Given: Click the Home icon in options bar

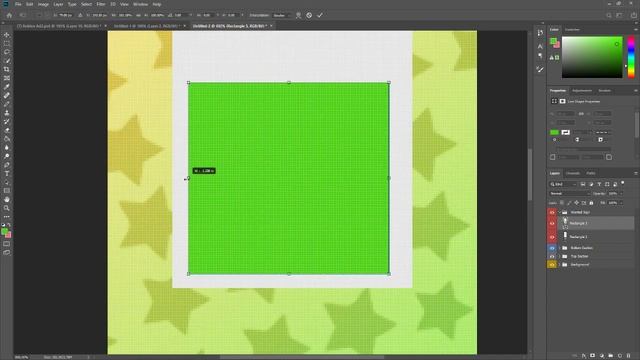Looking at the screenshot, I should [9, 15].
